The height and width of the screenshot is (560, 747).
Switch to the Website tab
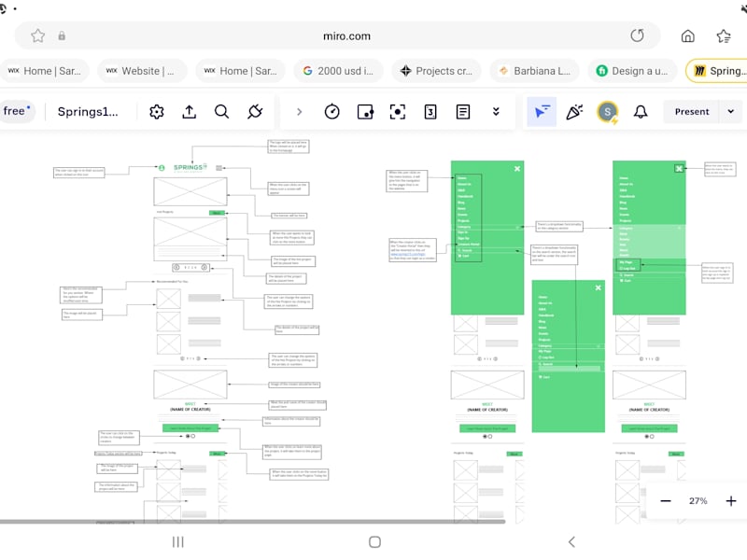pos(143,71)
